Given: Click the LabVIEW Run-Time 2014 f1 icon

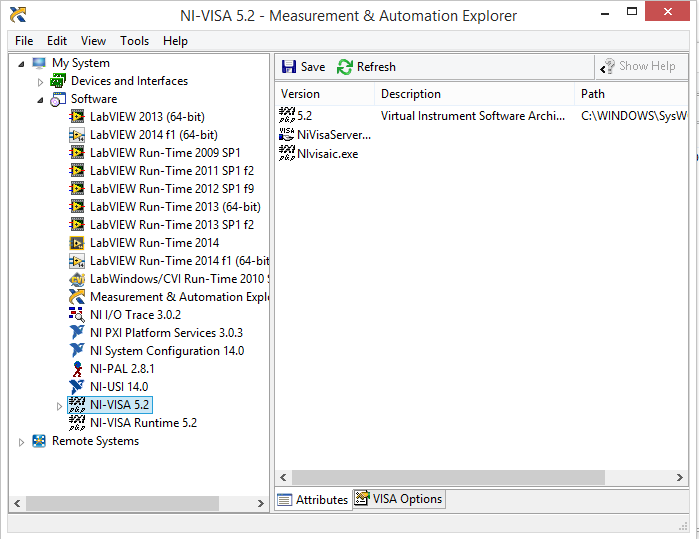Looking at the screenshot, I should [77, 261].
